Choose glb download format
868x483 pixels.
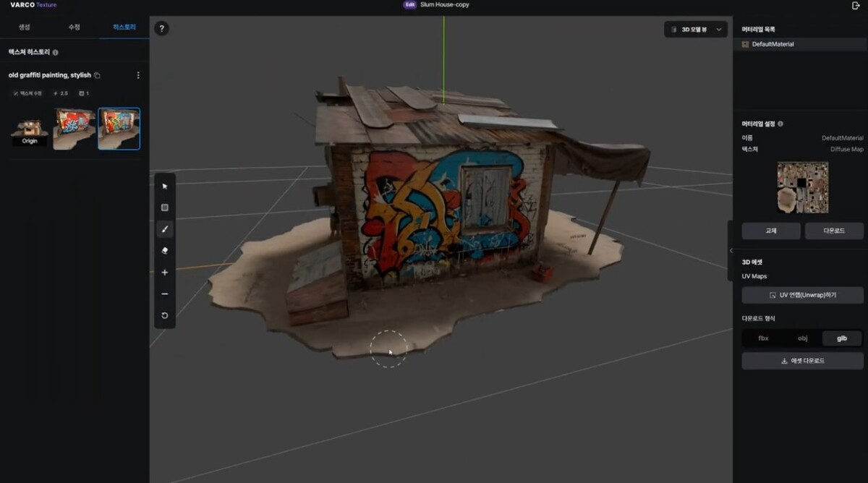coord(842,338)
